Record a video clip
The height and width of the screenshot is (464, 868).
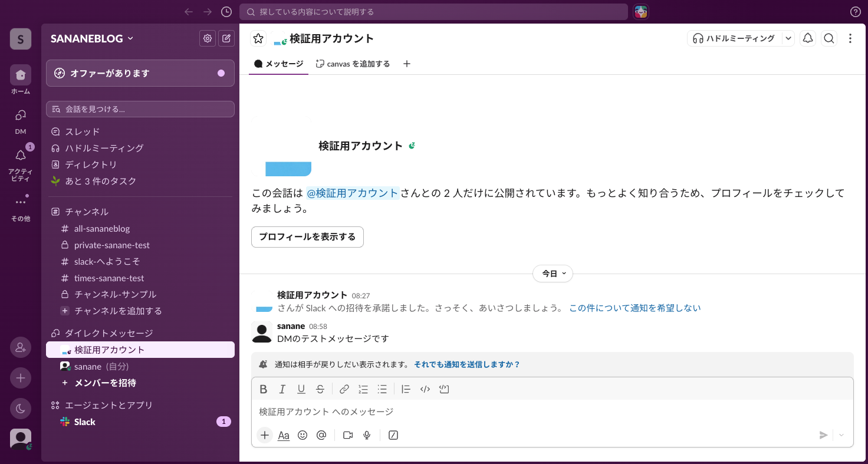click(348, 435)
